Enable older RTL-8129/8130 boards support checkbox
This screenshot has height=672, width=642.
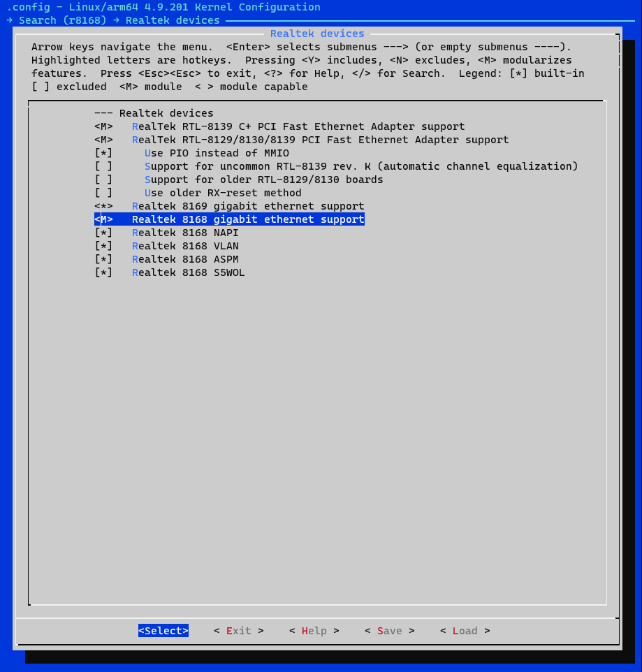click(x=103, y=180)
